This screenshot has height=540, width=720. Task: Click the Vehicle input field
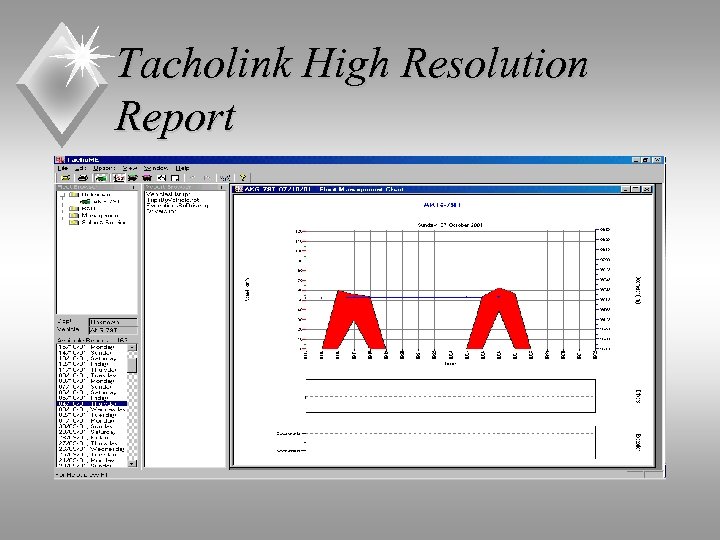(x=113, y=330)
